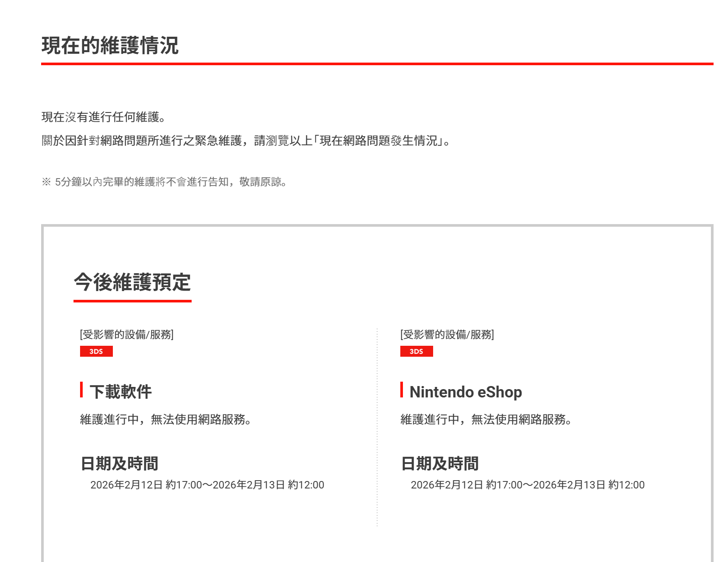The height and width of the screenshot is (562, 728).
Task: Select the Nintendo eShop service entry
Action: coord(465,392)
